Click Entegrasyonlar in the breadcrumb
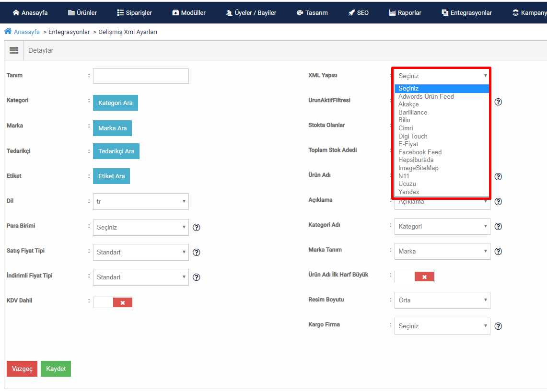Image resolution: width=547 pixels, height=392 pixels. [x=69, y=32]
